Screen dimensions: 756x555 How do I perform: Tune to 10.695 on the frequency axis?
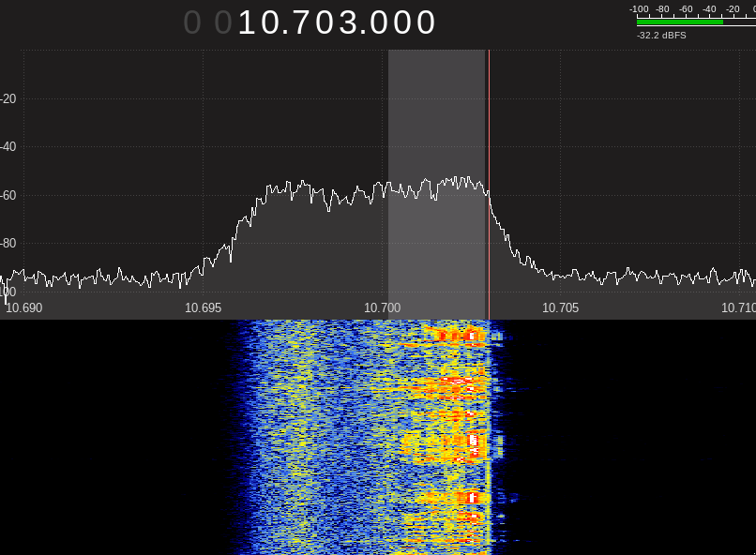click(x=203, y=307)
